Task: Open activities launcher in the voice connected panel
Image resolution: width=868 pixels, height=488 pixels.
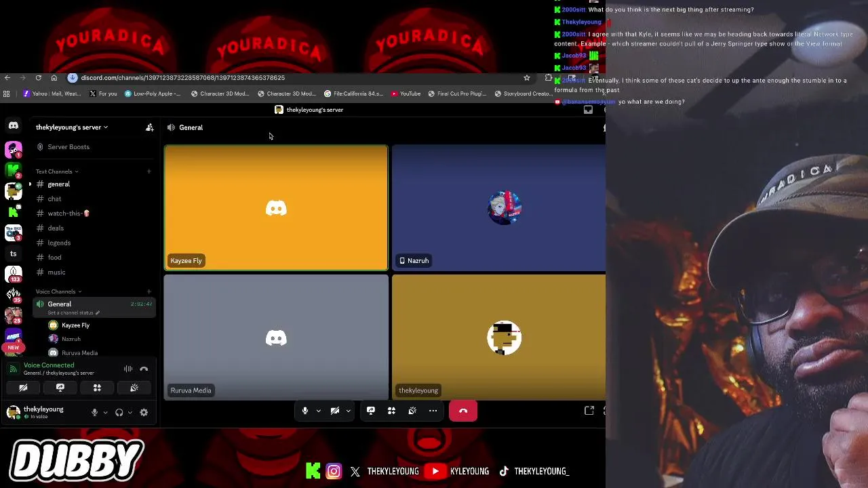Action: click(97, 388)
